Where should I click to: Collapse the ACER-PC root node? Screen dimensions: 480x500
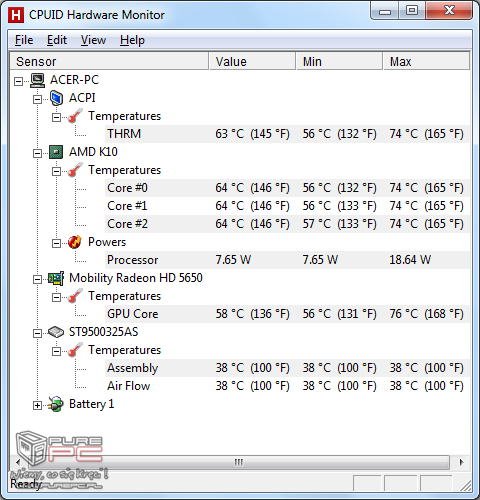click(18, 81)
